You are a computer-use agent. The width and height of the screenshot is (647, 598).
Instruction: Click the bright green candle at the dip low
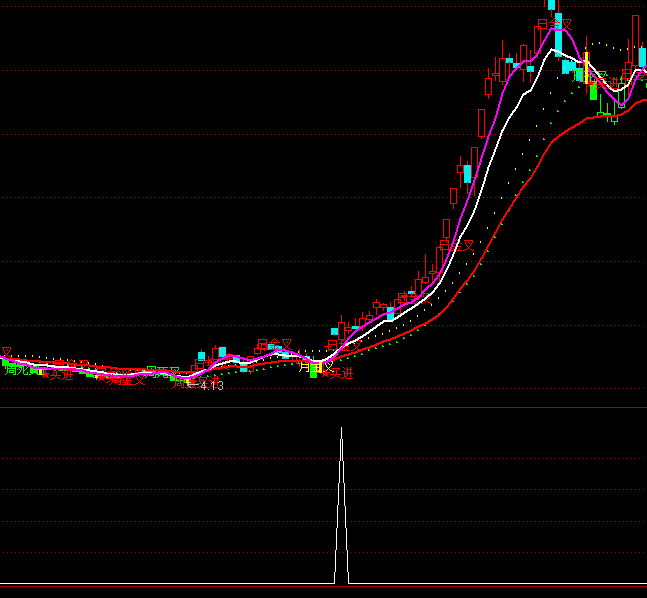coord(313,372)
